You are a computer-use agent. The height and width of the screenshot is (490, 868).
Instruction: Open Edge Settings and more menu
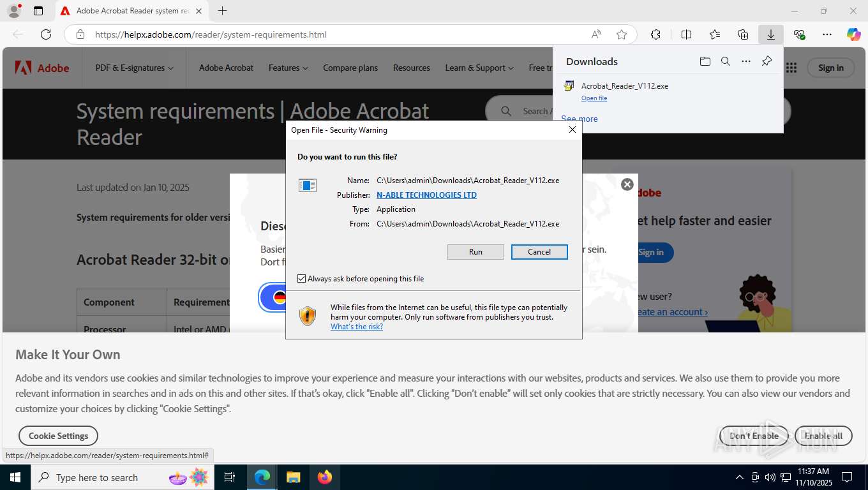click(x=827, y=34)
